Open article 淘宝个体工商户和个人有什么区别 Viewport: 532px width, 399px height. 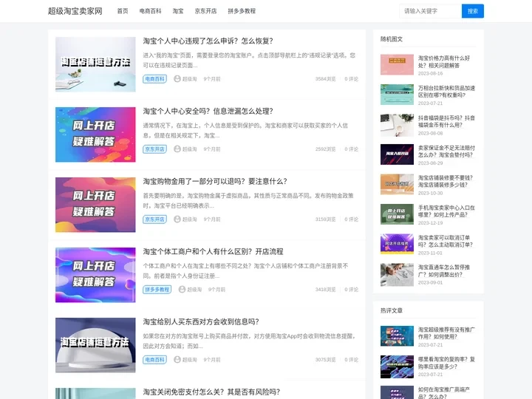[x=213, y=252]
